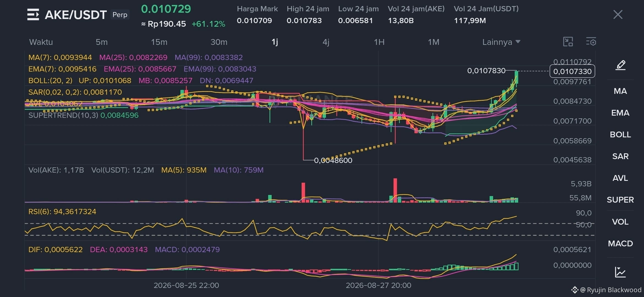This screenshot has width=644, height=297.
Task: Tap the volume MA(10): 759M legend
Action: tap(239, 170)
